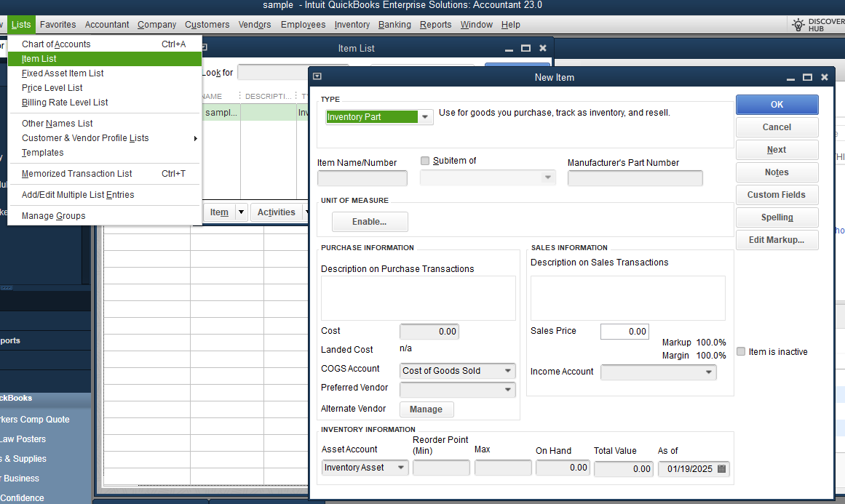The width and height of the screenshot is (845, 504).
Task: Open the New Item window menu icon
Action: (317, 76)
